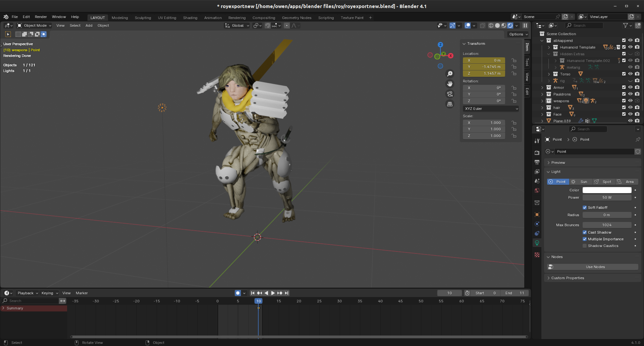Select wireframe viewport shading
644x346 pixels.
tap(491, 25)
